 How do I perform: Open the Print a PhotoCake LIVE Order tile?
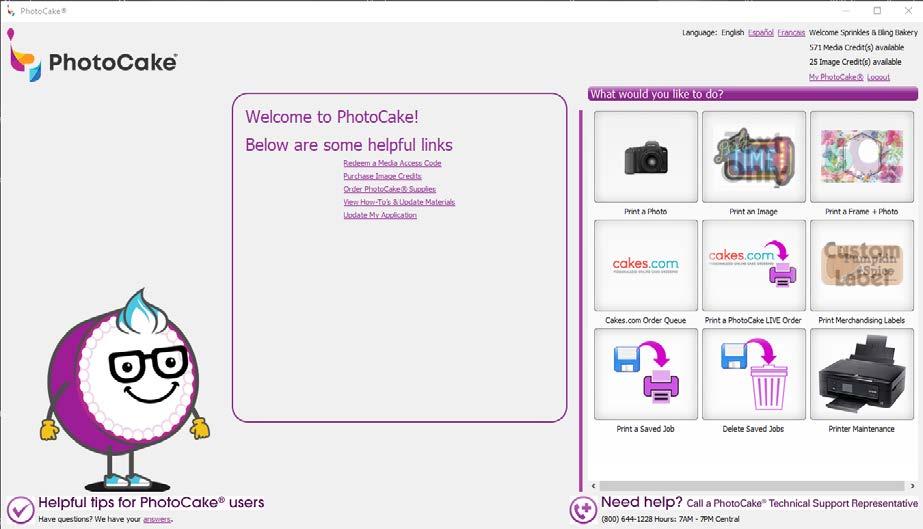753,265
